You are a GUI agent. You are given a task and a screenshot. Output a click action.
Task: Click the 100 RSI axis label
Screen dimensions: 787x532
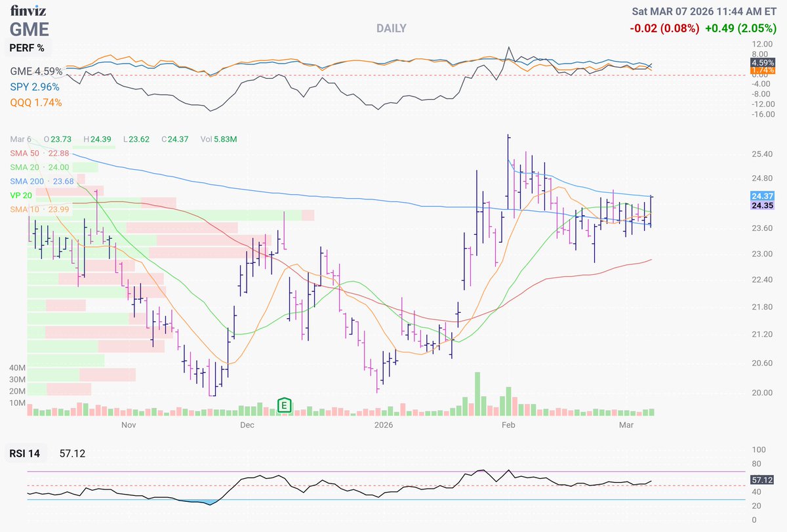coord(757,451)
